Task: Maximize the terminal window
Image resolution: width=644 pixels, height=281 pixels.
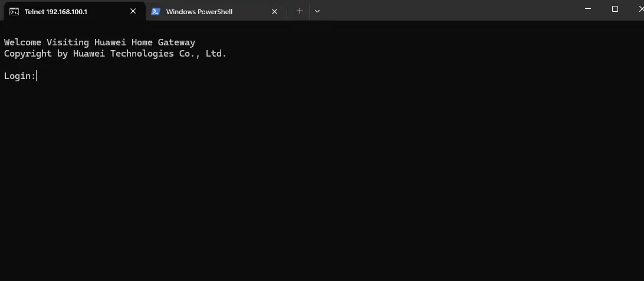Action: tap(615, 9)
